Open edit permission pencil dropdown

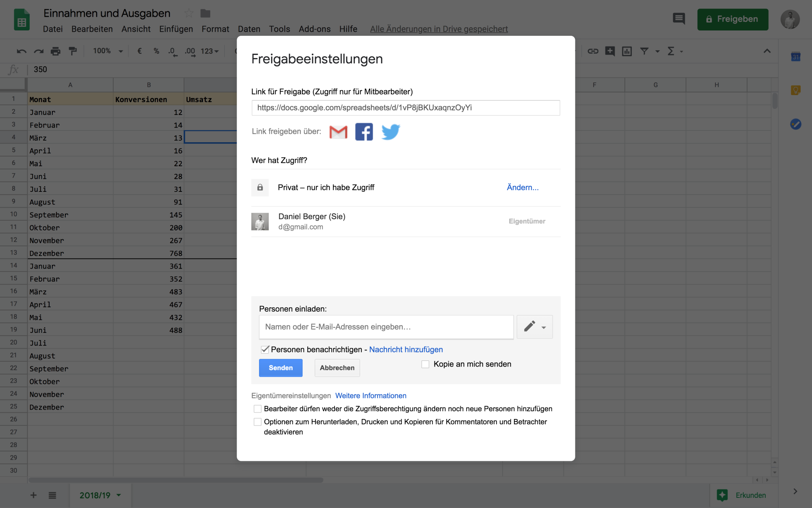pyautogui.click(x=534, y=327)
